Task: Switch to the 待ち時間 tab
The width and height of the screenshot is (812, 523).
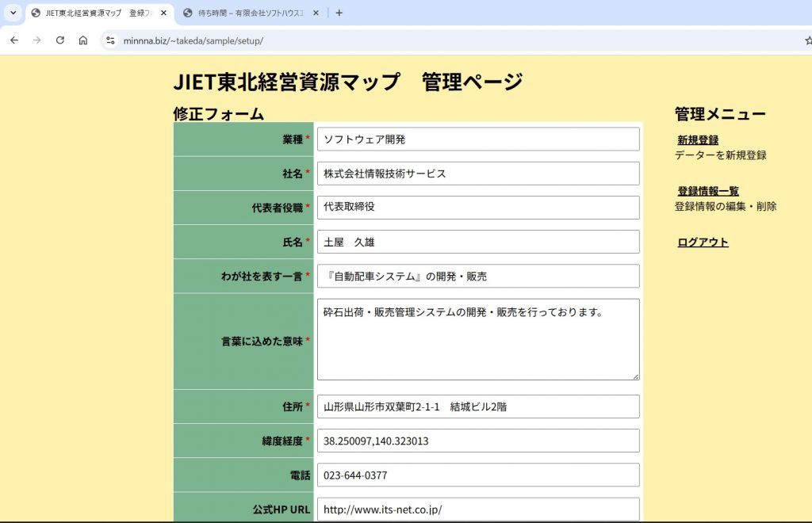Action: (x=244, y=13)
